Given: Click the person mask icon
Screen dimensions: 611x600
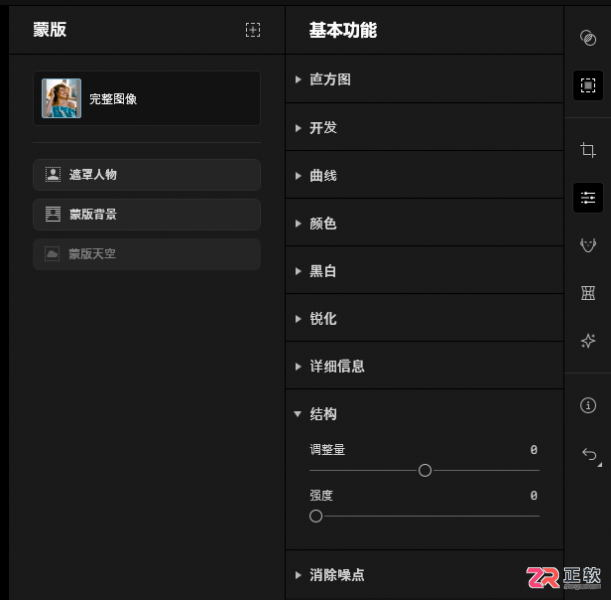Looking at the screenshot, I should 53,175.
